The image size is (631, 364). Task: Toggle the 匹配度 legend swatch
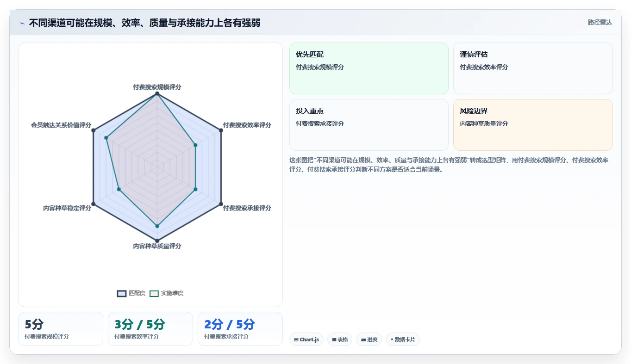tap(122, 293)
